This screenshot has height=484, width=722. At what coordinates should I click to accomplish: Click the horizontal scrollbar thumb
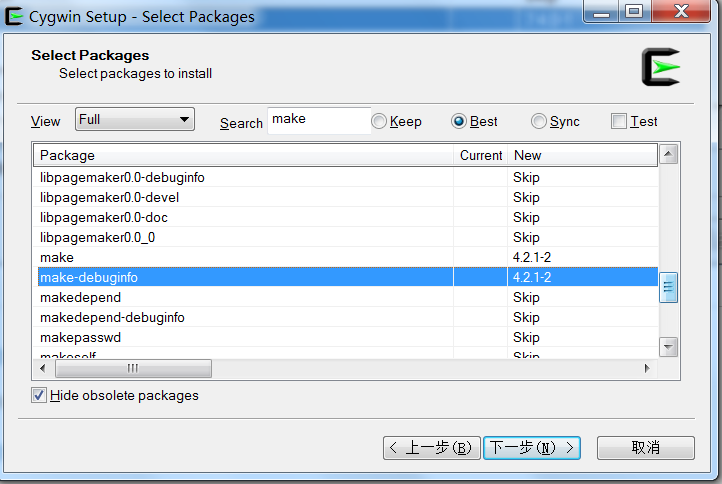134,368
